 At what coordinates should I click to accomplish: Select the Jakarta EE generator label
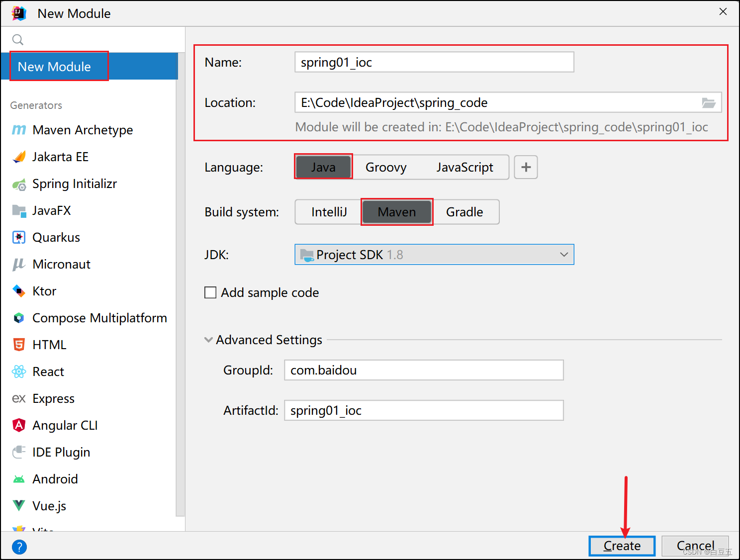60,157
